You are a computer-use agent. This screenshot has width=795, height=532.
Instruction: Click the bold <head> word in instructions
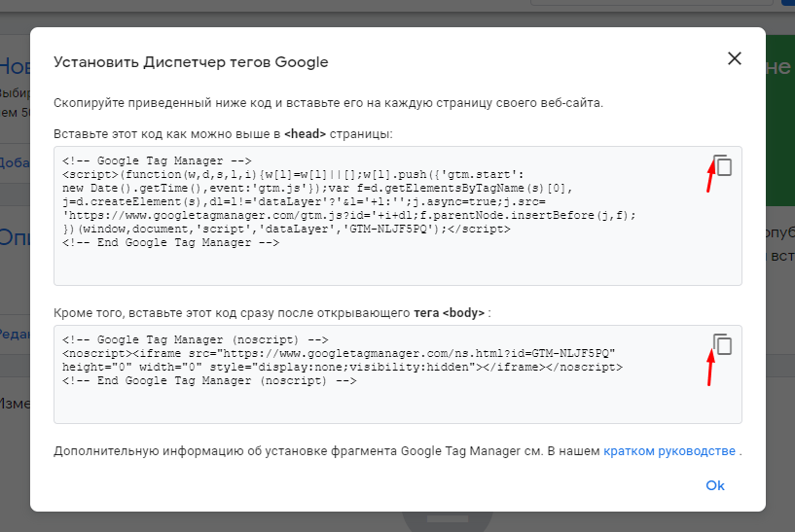pyautogui.click(x=305, y=134)
